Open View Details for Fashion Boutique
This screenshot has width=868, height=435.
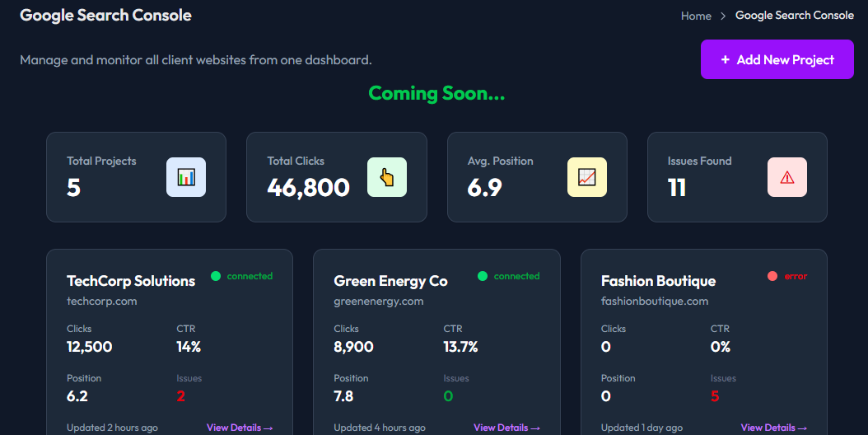[773, 428]
